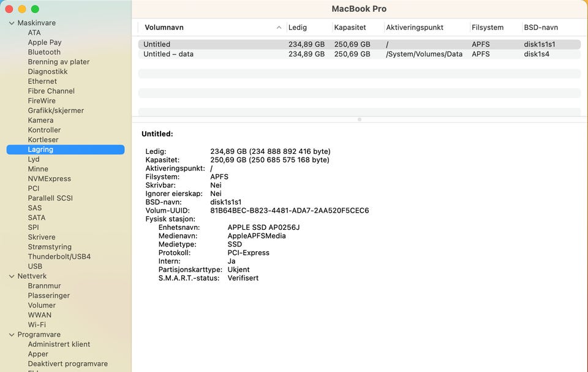Open Bluetooth hardware info
Screen dimensions: 588x372
click(44, 52)
